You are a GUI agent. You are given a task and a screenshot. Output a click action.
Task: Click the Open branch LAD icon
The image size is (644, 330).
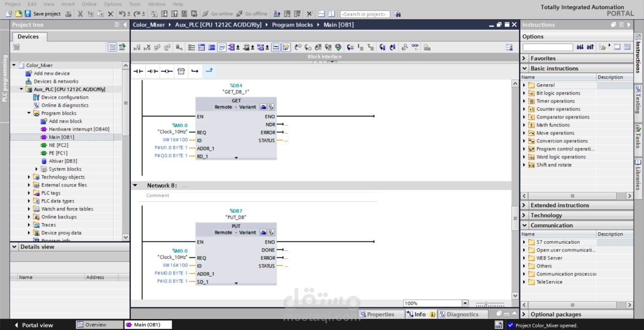[x=195, y=71]
